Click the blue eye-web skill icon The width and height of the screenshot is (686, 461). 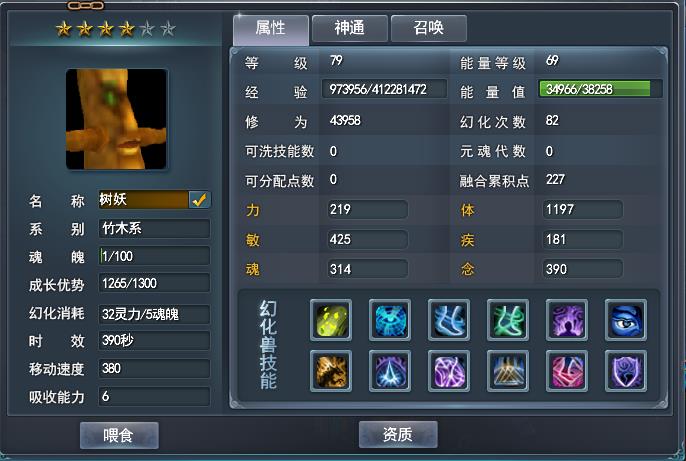[390, 320]
